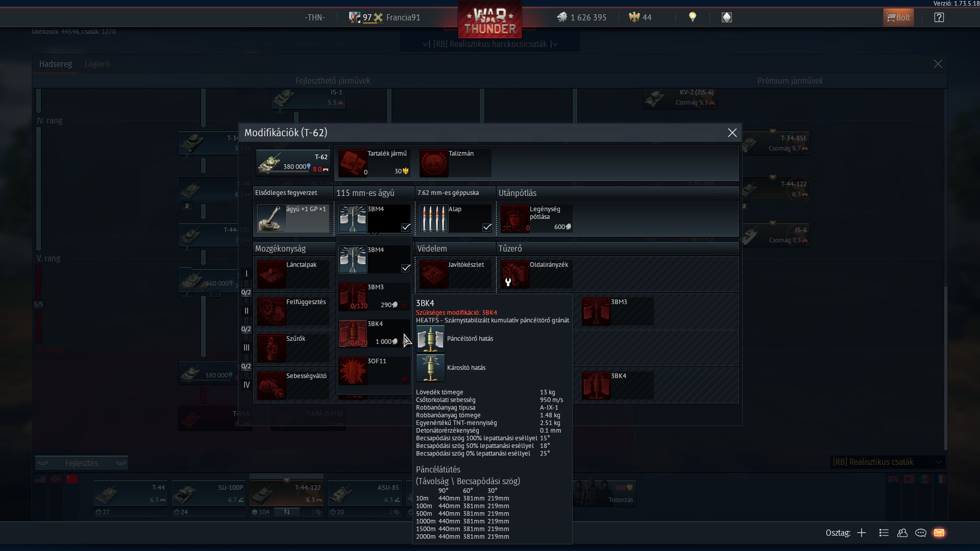Close the research tree panel
980x551 pixels.
click(x=938, y=64)
